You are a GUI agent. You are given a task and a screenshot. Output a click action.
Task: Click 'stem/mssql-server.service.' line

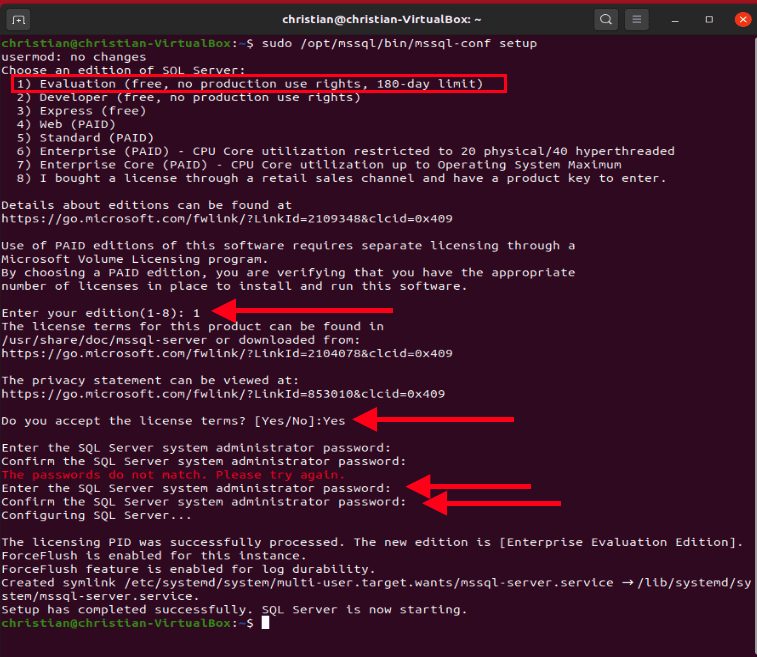click(x=100, y=597)
